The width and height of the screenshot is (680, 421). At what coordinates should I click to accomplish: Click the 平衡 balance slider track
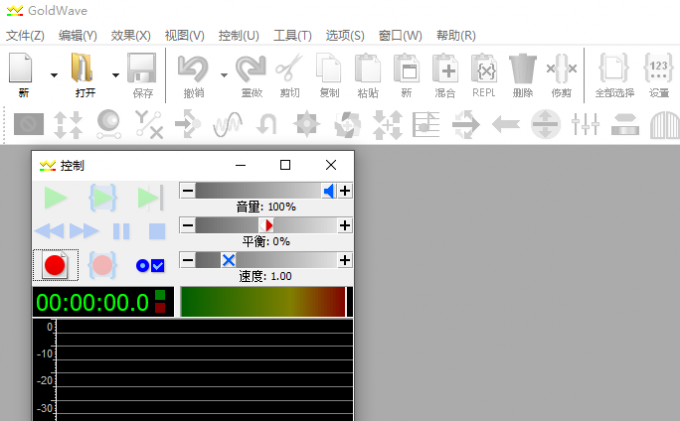pyautogui.click(x=266, y=225)
